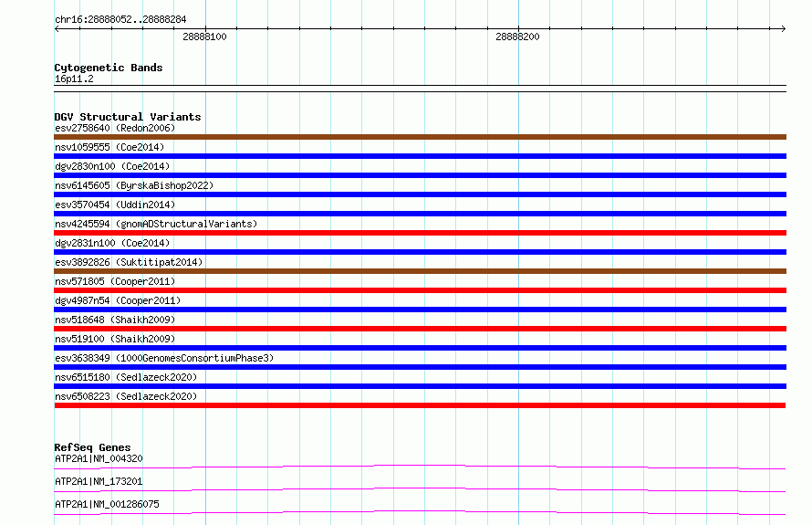Select the ATP2A1|NM_004320 magenta gene line
The width and height of the screenshot is (812, 525).
coord(420,467)
